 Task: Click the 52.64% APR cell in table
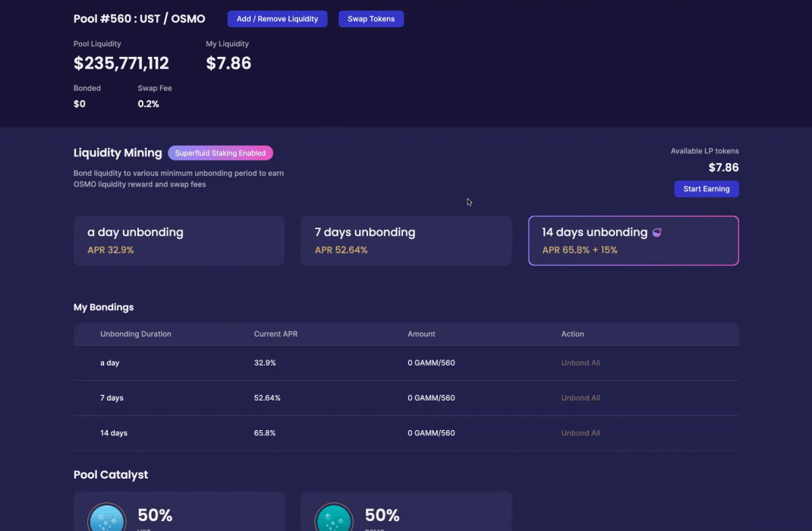point(266,398)
